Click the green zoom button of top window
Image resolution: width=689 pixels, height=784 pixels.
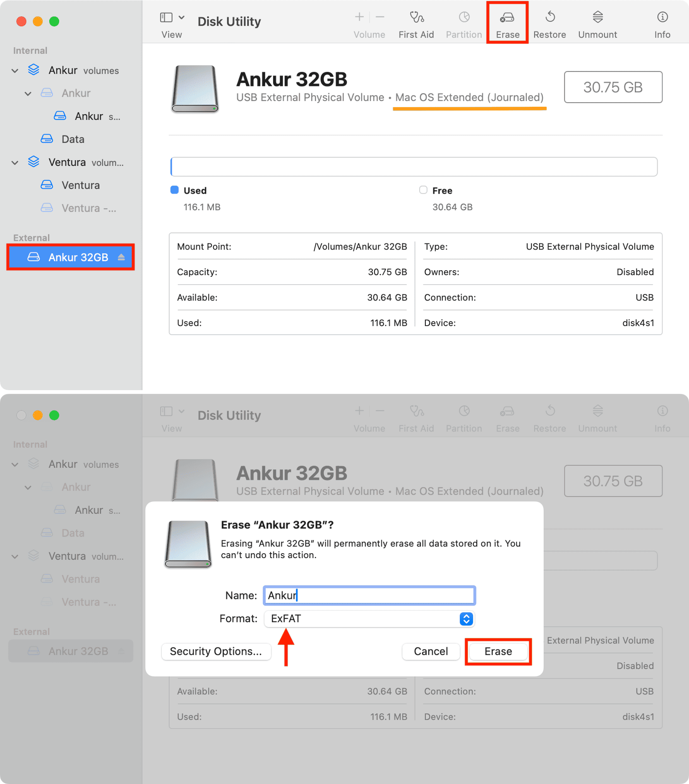(54, 21)
